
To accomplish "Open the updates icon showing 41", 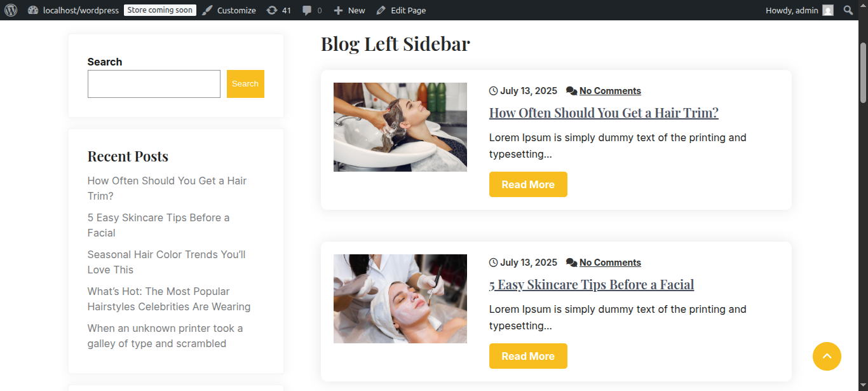I will click(x=272, y=10).
